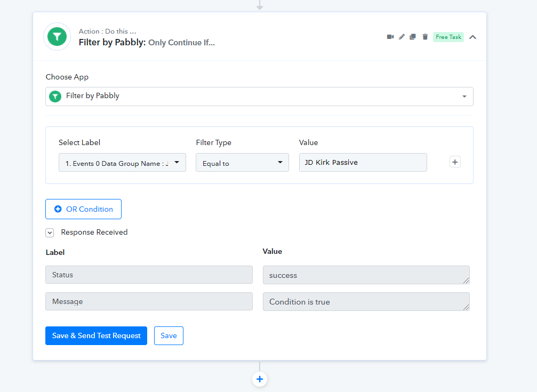Viewport: 537px width, 392px height.
Task: Add an AND condition with plus button
Action: [455, 162]
